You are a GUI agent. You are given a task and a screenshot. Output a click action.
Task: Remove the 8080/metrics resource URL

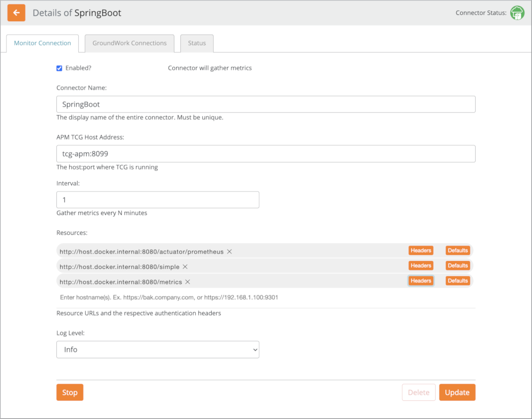pyautogui.click(x=188, y=282)
